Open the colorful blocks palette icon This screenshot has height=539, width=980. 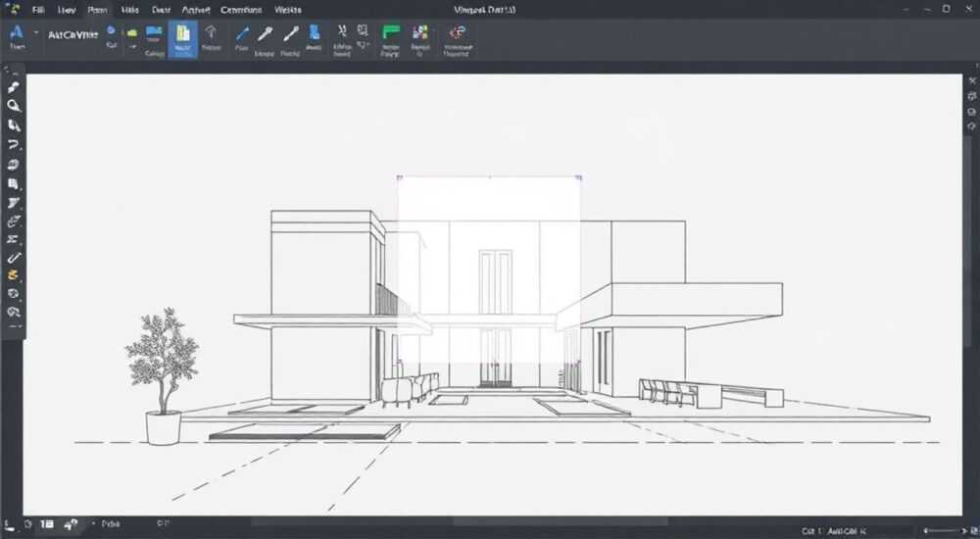click(420, 33)
